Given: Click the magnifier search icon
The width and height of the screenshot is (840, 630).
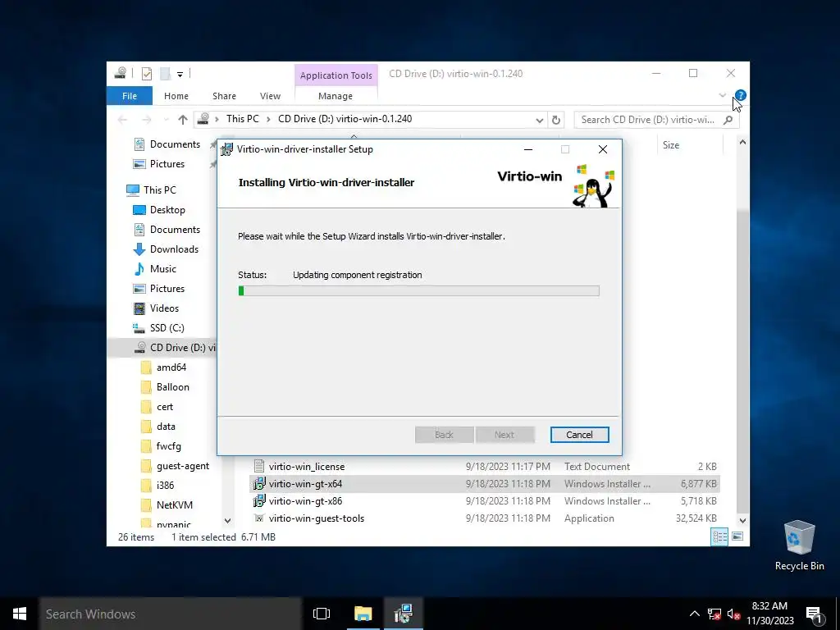Looking at the screenshot, I should [x=728, y=120].
